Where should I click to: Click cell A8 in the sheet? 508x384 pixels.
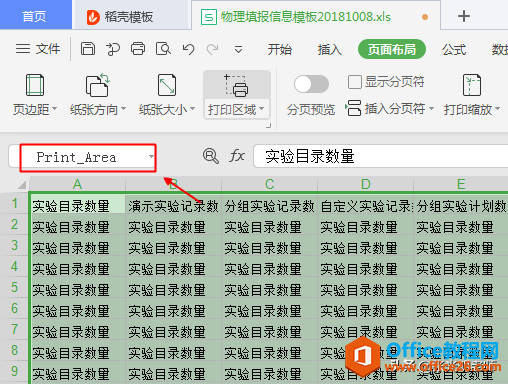click(77, 351)
